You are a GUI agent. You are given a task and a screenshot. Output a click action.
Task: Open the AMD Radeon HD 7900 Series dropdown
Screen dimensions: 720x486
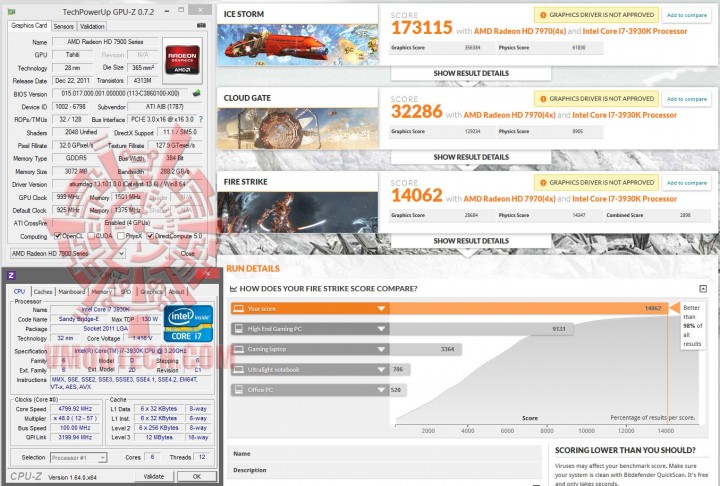pyautogui.click(x=68, y=254)
